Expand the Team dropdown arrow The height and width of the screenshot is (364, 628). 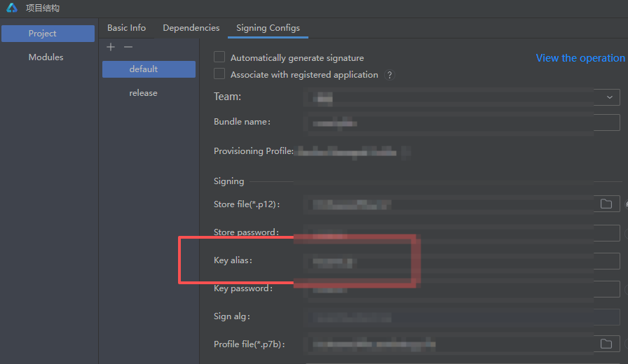point(608,97)
